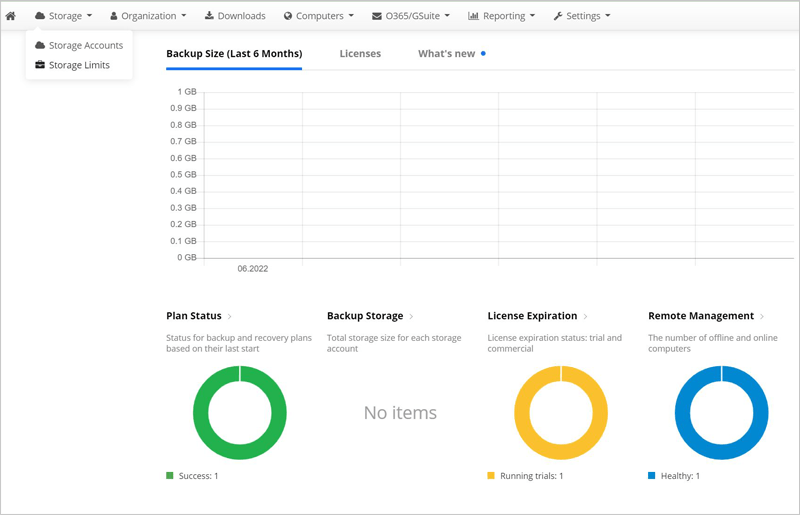This screenshot has height=515, width=800.
Task: Click the blue dot next to What's new
Action: coord(483,53)
